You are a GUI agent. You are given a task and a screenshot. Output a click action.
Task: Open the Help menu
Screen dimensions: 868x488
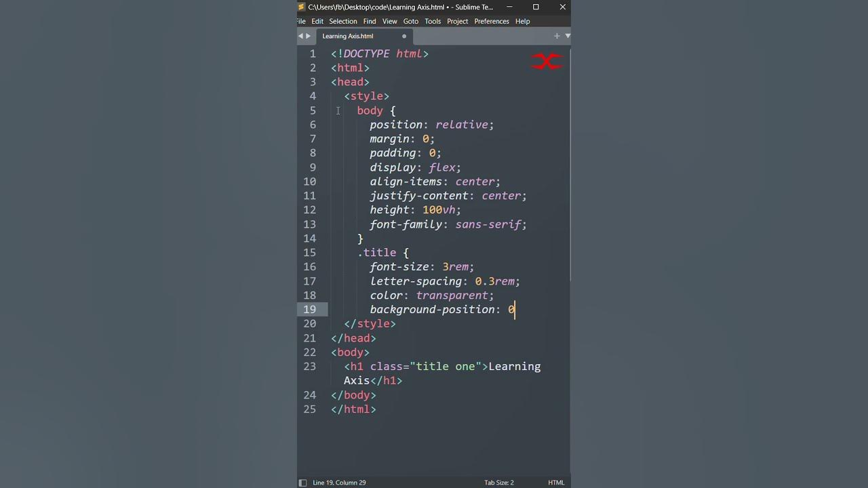[522, 21]
